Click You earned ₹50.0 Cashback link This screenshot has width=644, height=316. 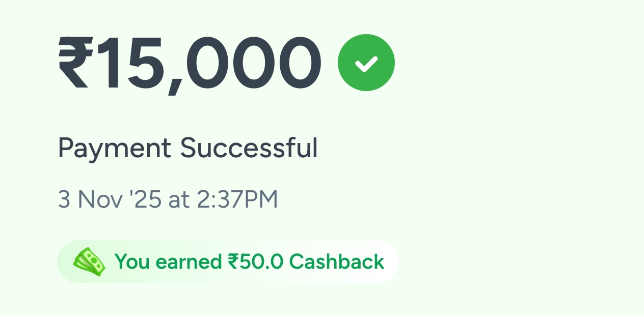pos(250,262)
